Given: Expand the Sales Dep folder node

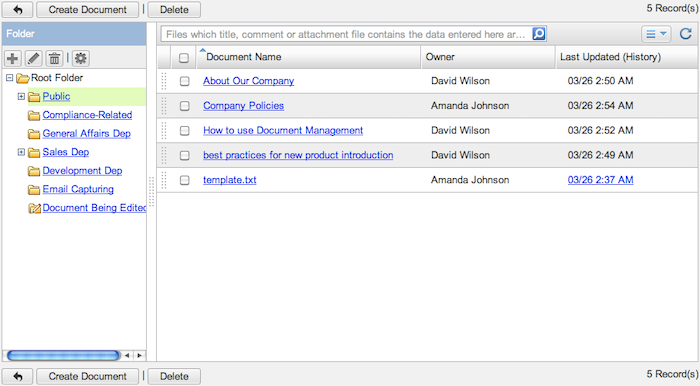Looking at the screenshot, I should click(21, 152).
